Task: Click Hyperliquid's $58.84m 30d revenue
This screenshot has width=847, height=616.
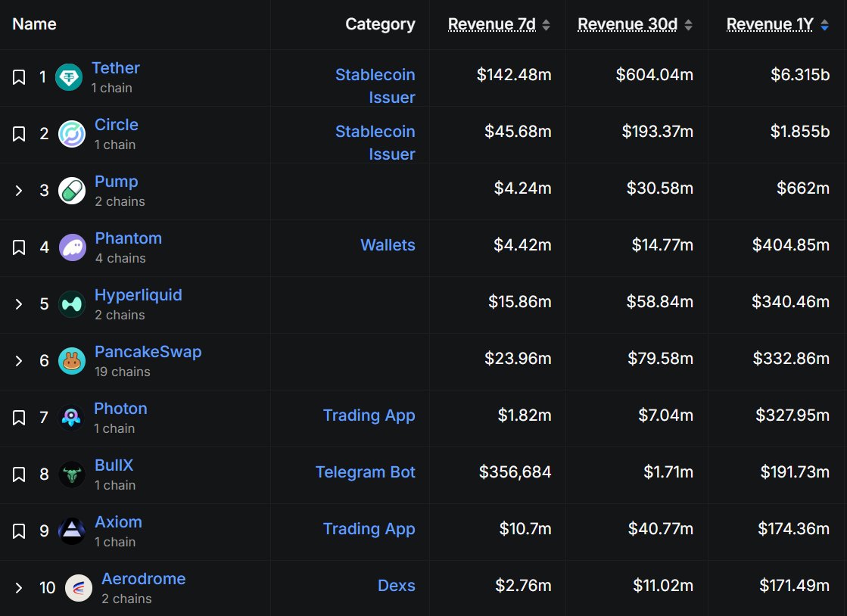Action: coord(659,302)
